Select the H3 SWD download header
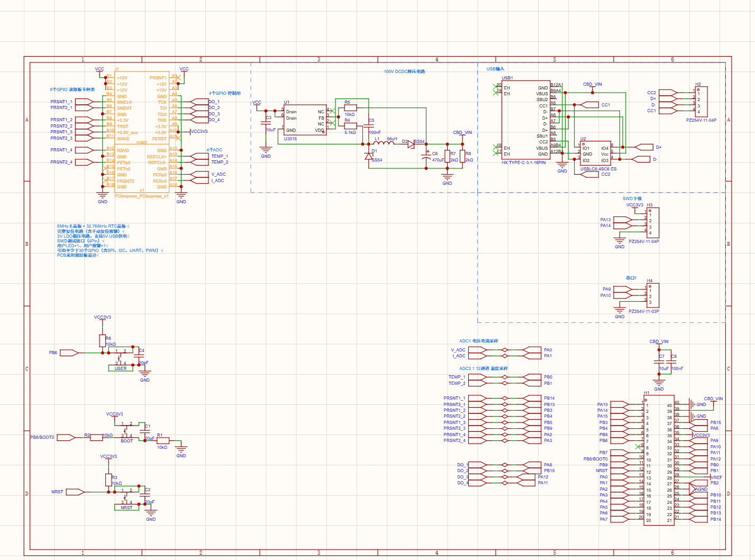Image resolution: width=755 pixels, height=560 pixels. (x=653, y=222)
